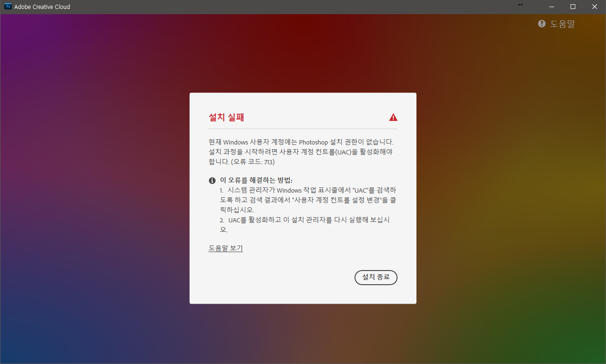Maximize the Adobe Creative Cloud window
Image resolution: width=606 pixels, height=364 pixels.
point(573,7)
